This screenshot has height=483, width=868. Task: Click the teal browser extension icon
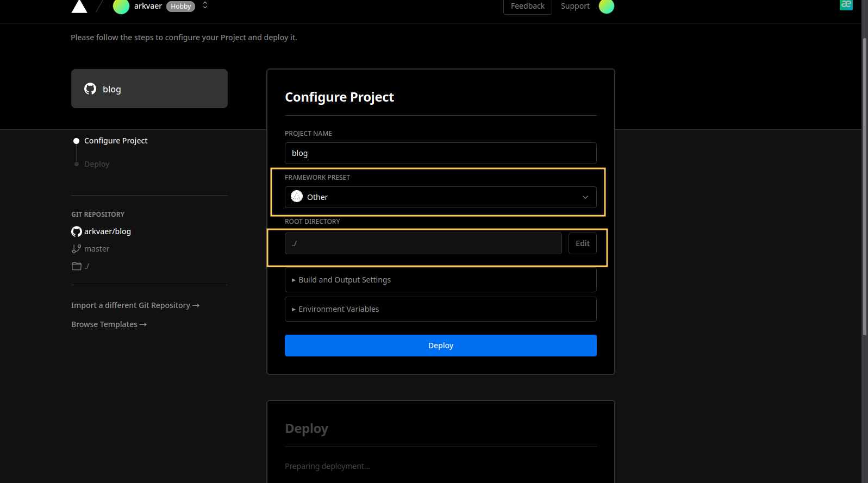(x=846, y=5)
